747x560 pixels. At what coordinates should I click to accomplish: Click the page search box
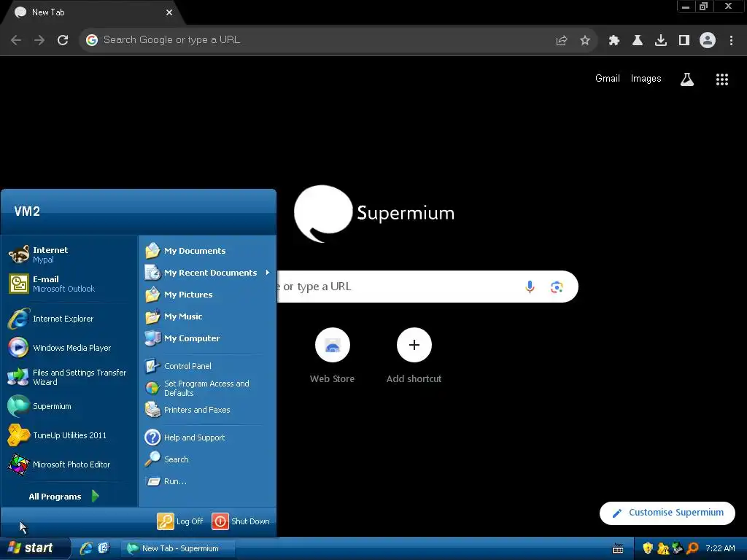(x=426, y=287)
